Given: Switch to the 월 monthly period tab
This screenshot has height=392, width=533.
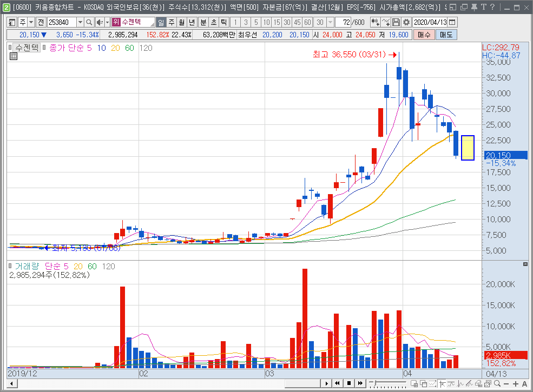Looking at the screenshot, I should click(182, 22).
